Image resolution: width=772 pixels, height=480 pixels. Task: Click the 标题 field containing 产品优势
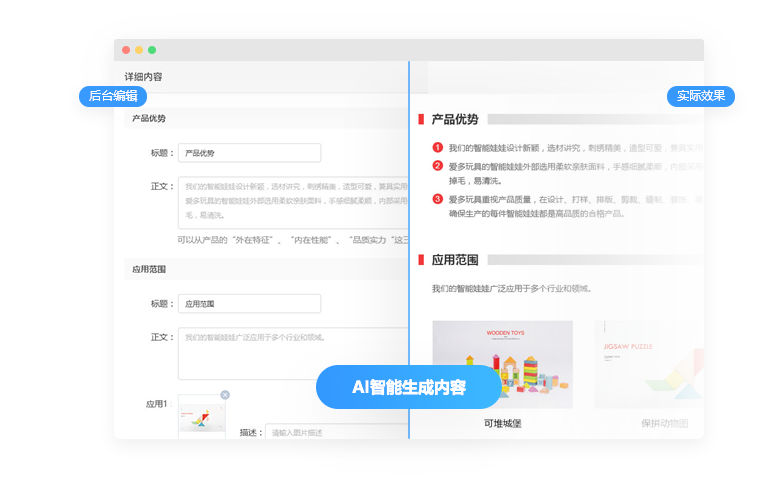click(x=249, y=153)
